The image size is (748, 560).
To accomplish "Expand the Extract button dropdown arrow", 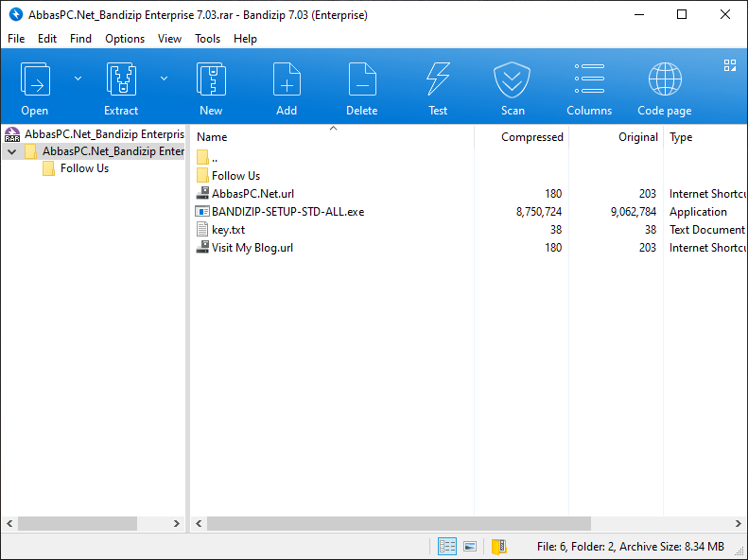I will coord(164,79).
